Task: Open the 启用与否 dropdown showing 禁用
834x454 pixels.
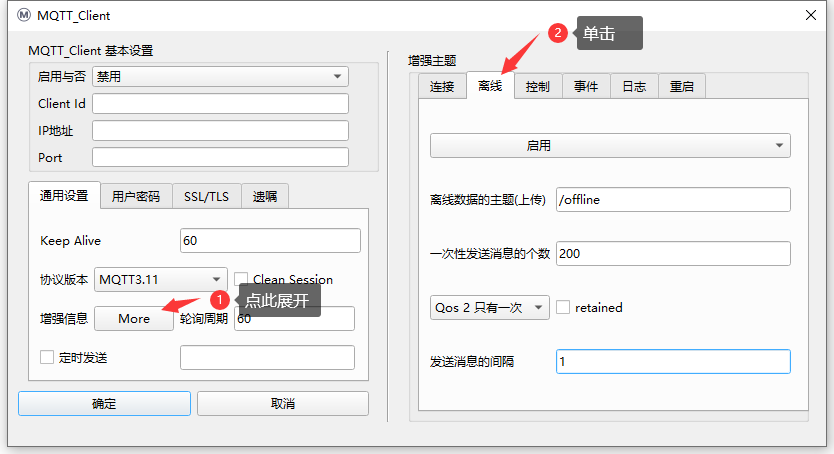Action: tap(220, 77)
